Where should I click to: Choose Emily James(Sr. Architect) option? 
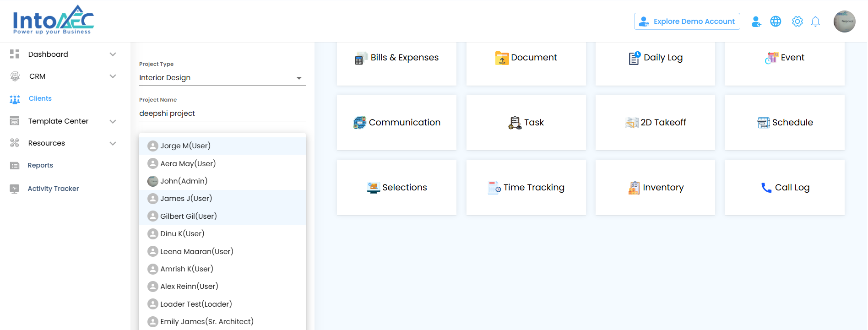206,321
